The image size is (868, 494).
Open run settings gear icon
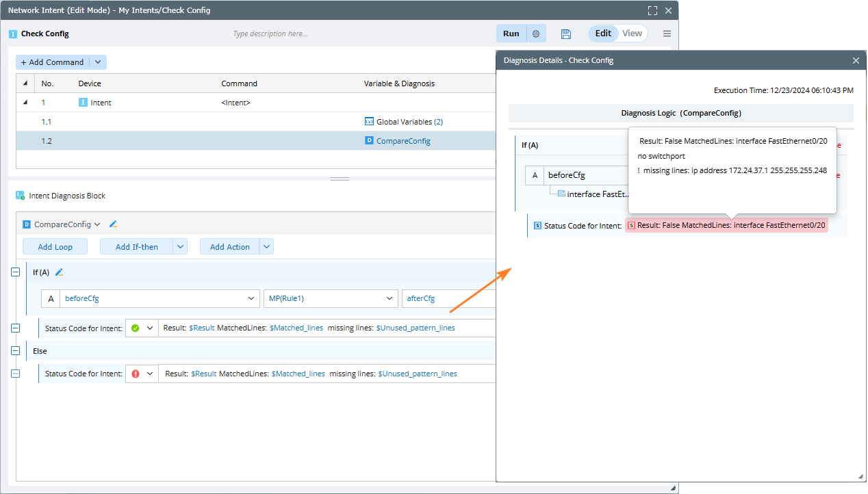pos(536,34)
